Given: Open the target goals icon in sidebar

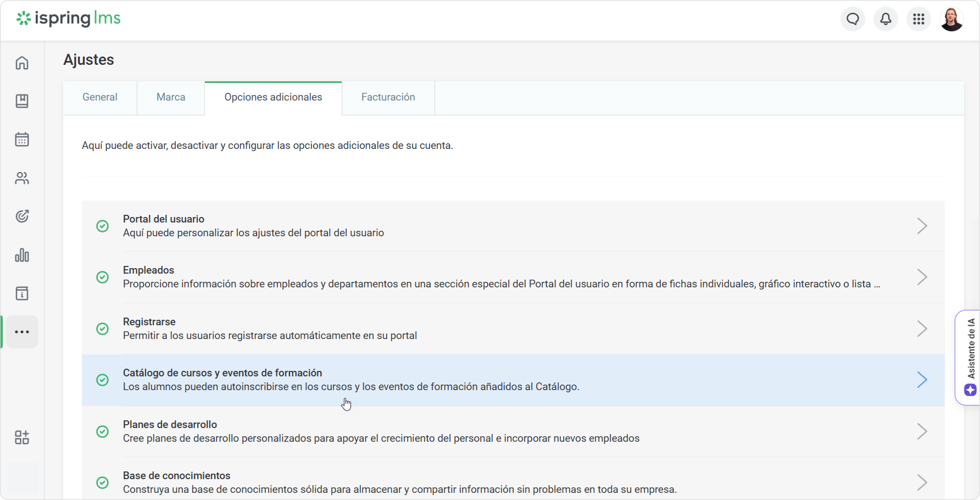Looking at the screenshot, I should (22, 216).
